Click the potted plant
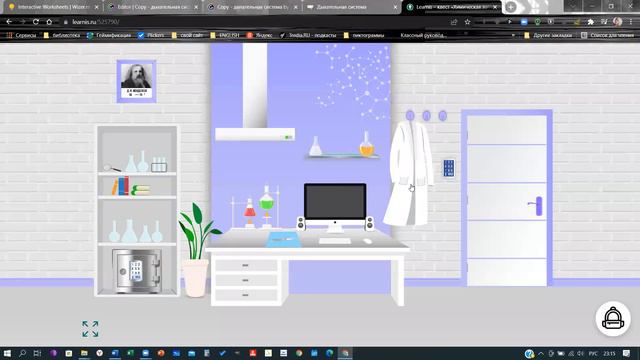Image resolution: width=640 pixels, height=360 pixels. (x=197, y=250)
